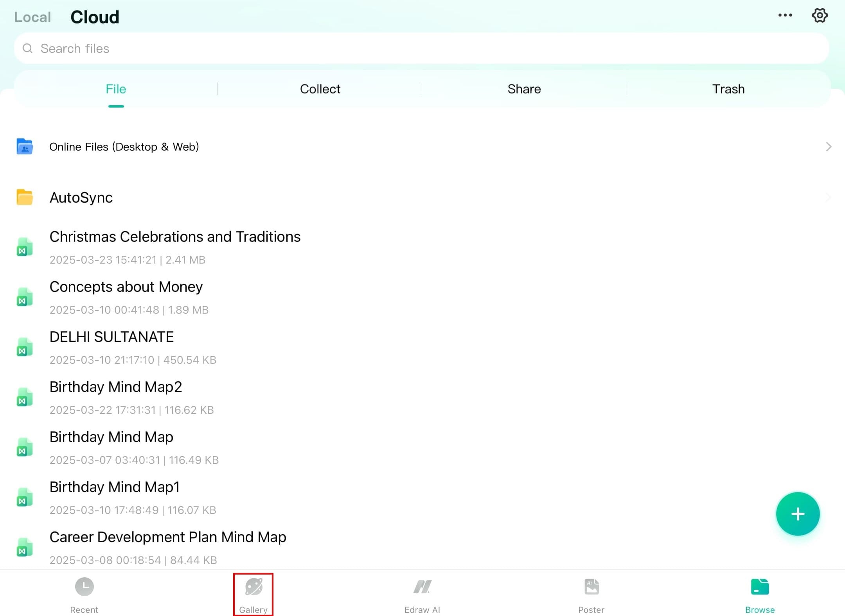This screenshot has width=845, height=616.
Task: Open the three-dot more options menu
Action: [785, 15]
